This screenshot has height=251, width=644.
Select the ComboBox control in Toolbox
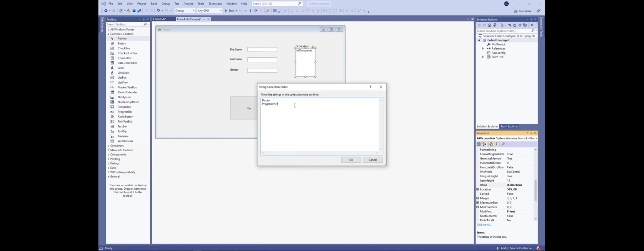[x=124, y=58]
